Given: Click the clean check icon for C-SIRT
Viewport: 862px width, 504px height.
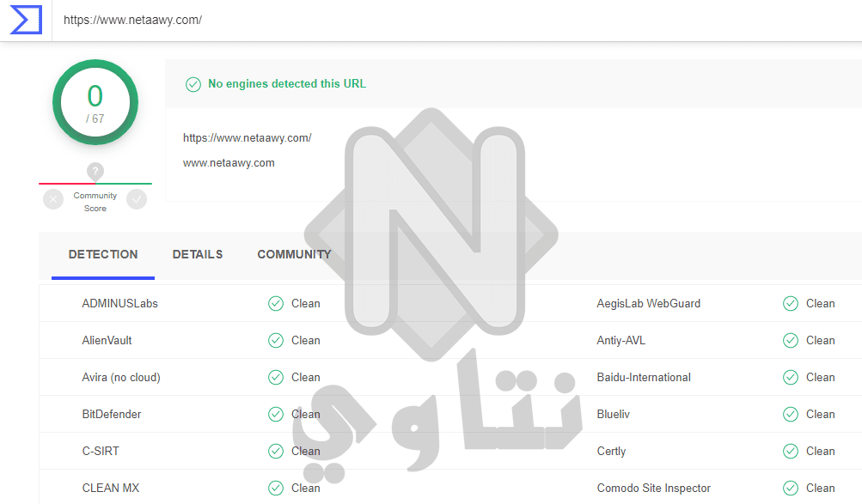Looking at the screenshot, I should 275,452.
